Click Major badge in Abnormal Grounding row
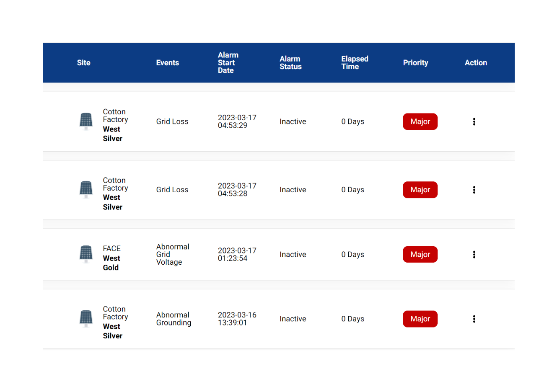 420,319
